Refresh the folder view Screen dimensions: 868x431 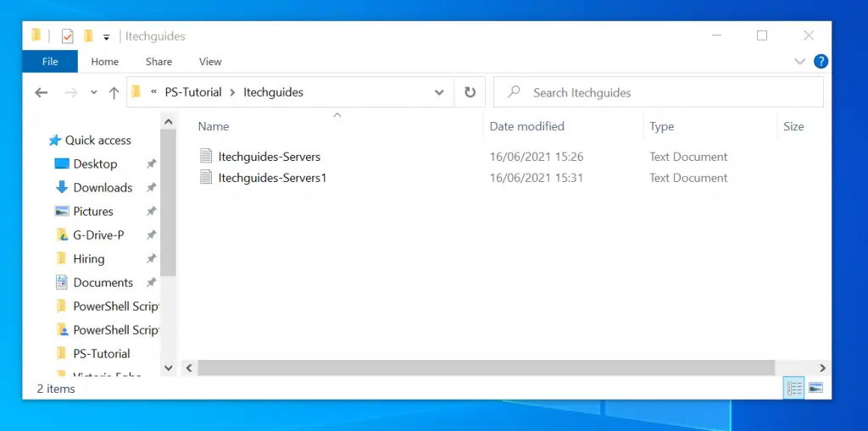tap(470, 92)
